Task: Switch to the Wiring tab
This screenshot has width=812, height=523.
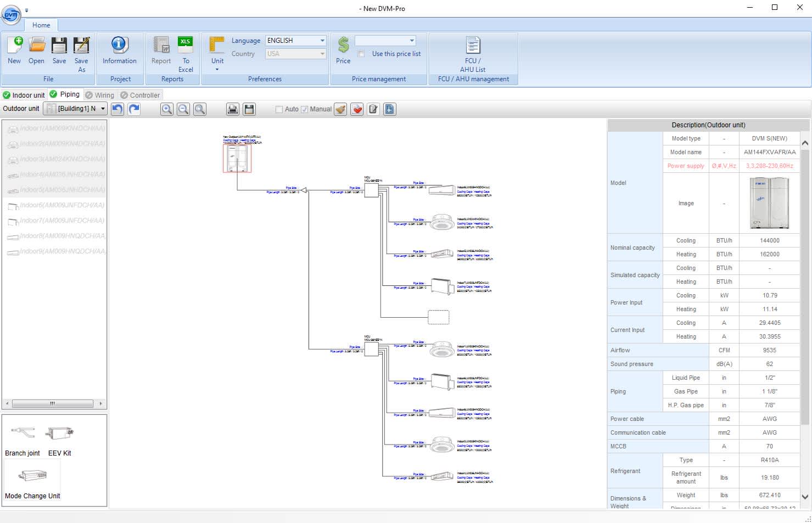Action: [x=99, y=94]
